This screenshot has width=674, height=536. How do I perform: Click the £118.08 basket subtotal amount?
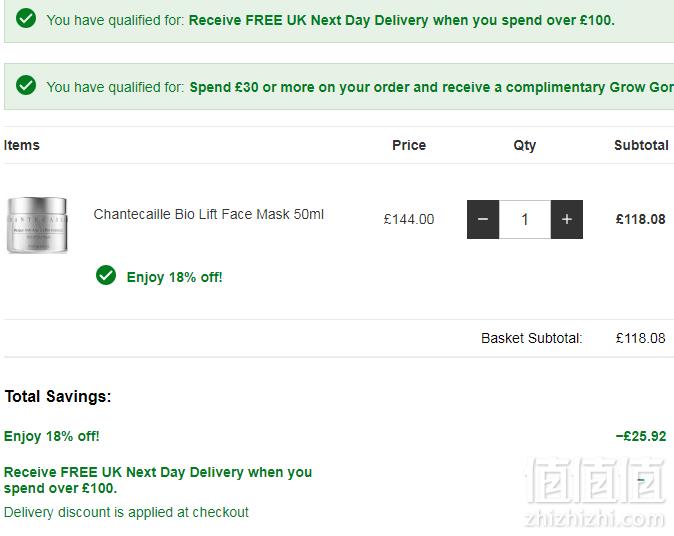[640, 338]
